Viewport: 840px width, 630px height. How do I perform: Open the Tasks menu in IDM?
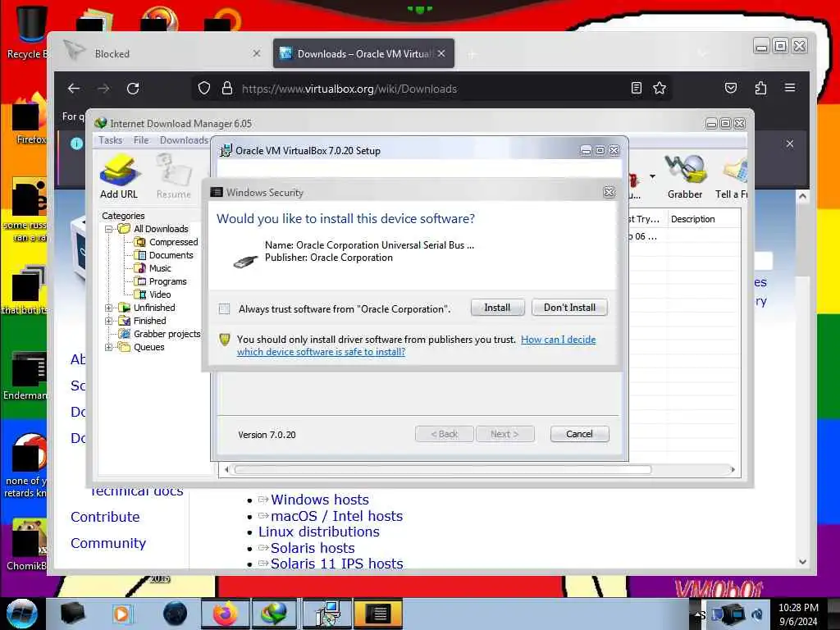point(111,139)
